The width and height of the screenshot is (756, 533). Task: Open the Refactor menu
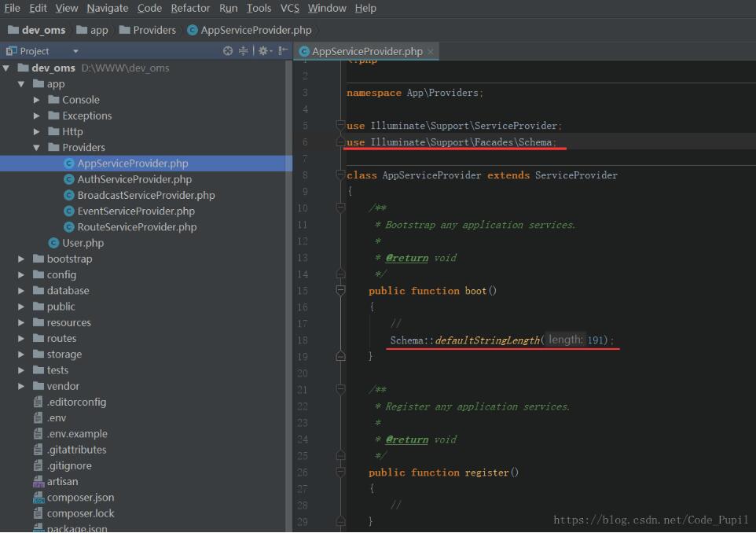190,8
